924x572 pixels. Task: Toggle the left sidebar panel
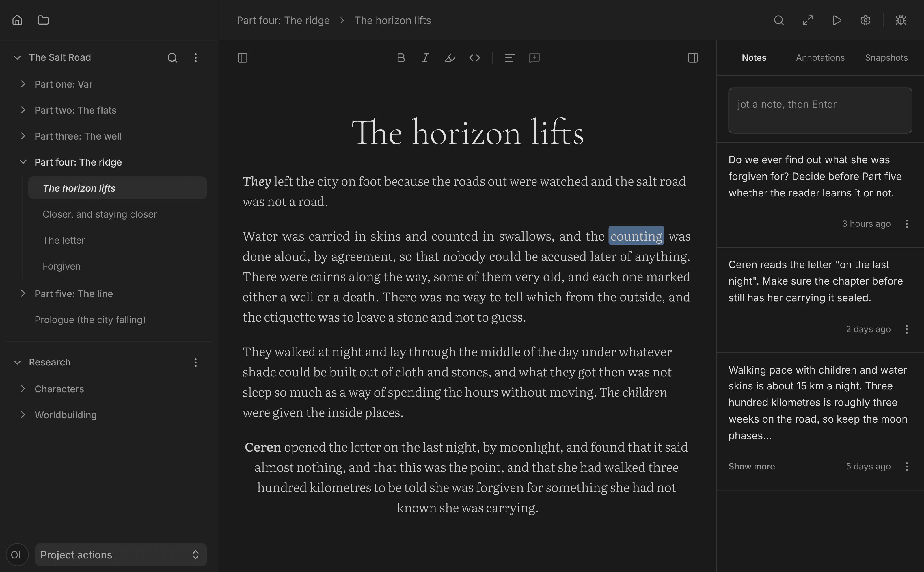[x=242, y=57]
